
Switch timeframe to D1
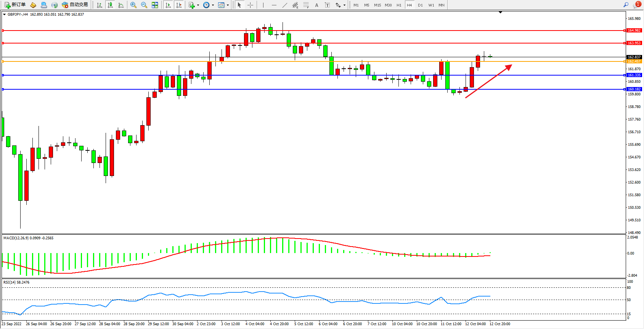point(420,5)
